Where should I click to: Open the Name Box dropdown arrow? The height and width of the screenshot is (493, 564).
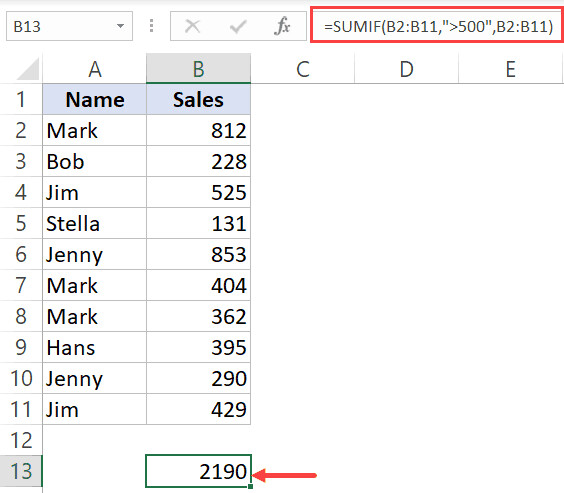120,26
